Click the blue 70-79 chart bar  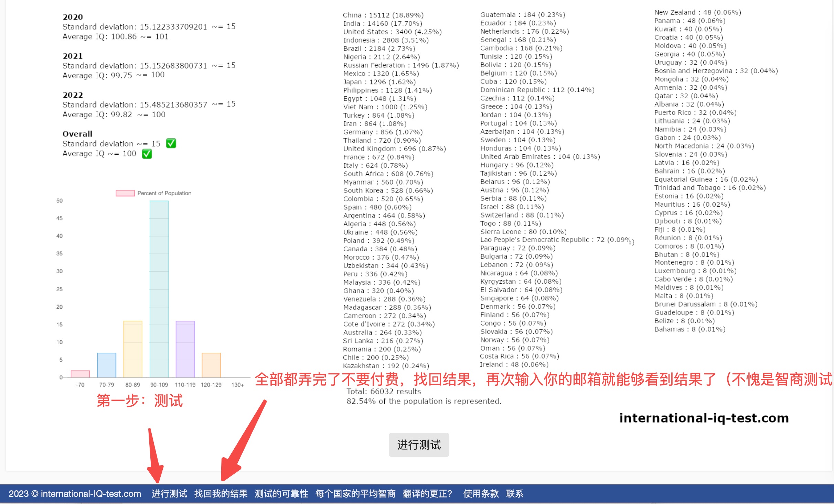[107, 365]
